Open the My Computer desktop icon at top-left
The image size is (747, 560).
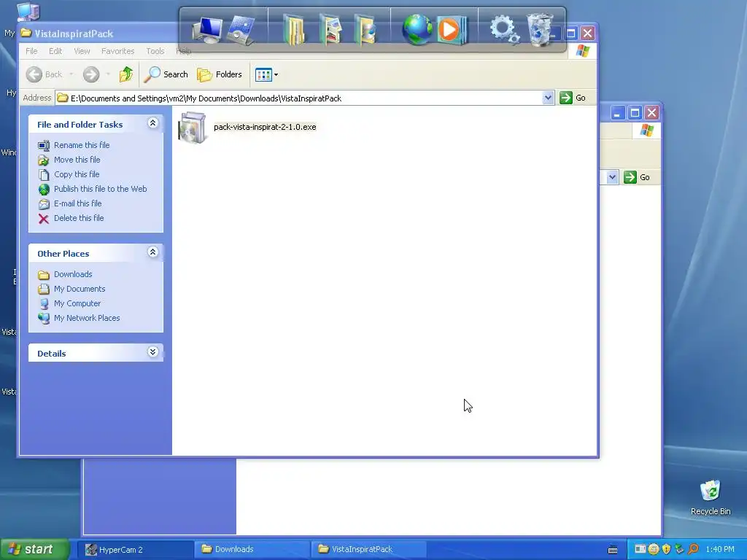click(28, 12)
